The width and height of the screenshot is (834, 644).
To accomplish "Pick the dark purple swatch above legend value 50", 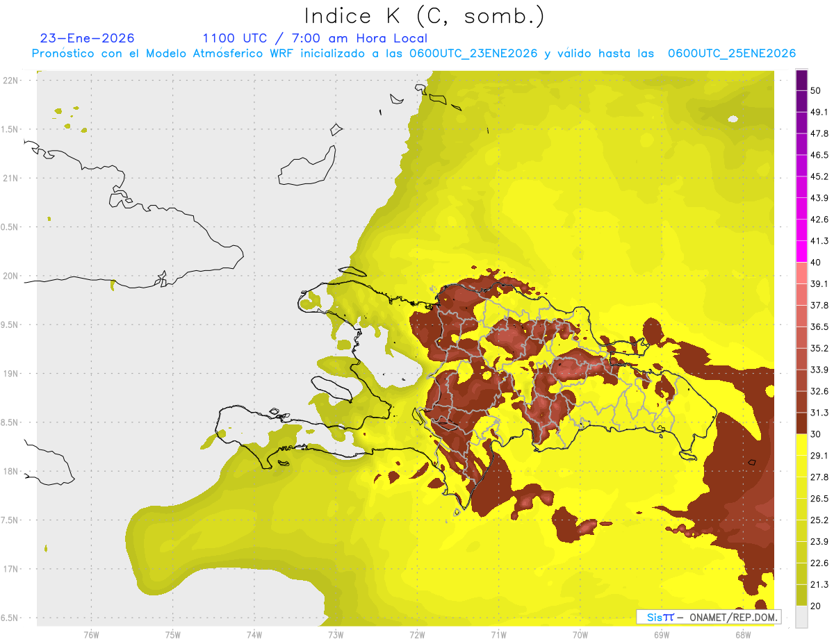I will pyautogui.click(x=802, y=81).
